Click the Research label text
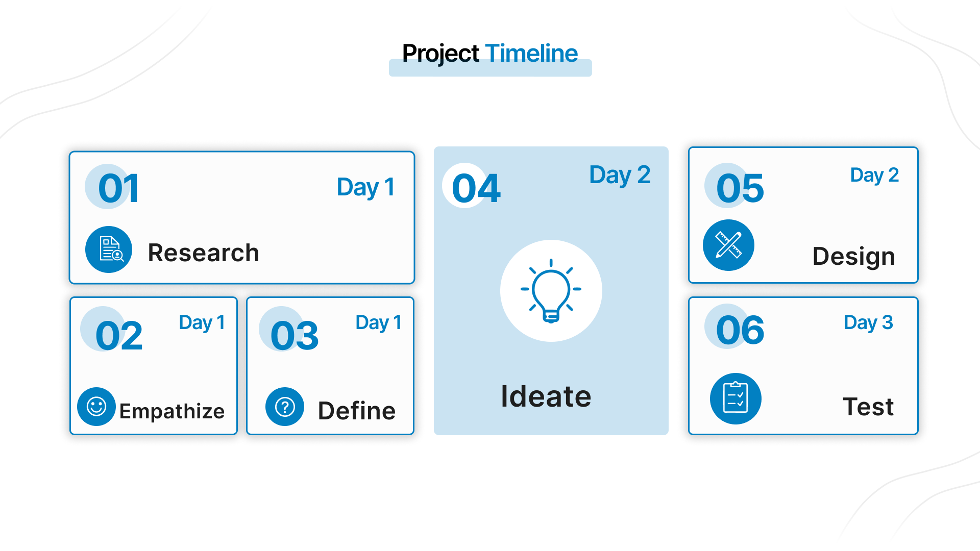The image size is (980, 551). (x=204, y=253)
